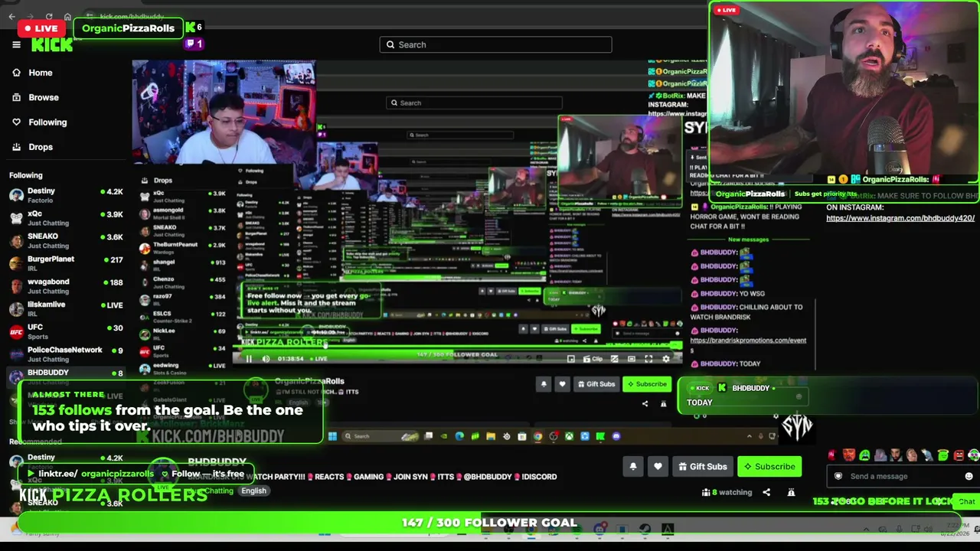Viewport: 980px width, 551px height.
Task: Click the Destiny avatar in Following
Action: point(16,195)
